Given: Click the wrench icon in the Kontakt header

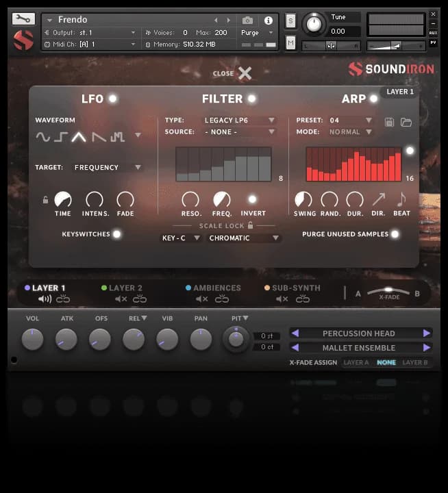Looking at the screenshot, I should pyautogui.click(x=23, y=19).
